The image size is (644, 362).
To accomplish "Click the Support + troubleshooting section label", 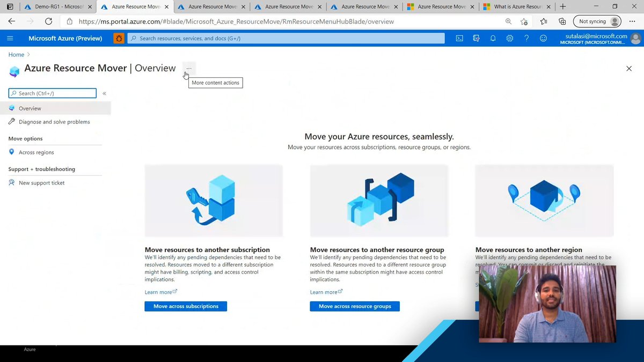I will 41,169.
